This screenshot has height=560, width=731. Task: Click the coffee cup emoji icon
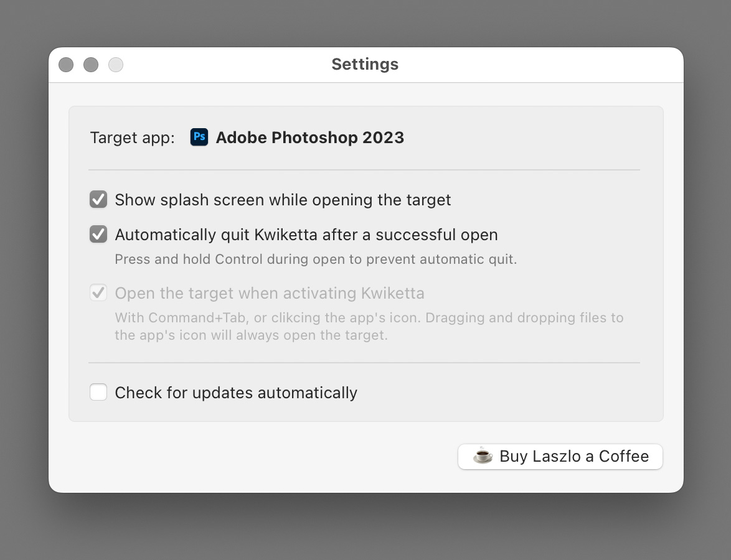pos(483,456)
